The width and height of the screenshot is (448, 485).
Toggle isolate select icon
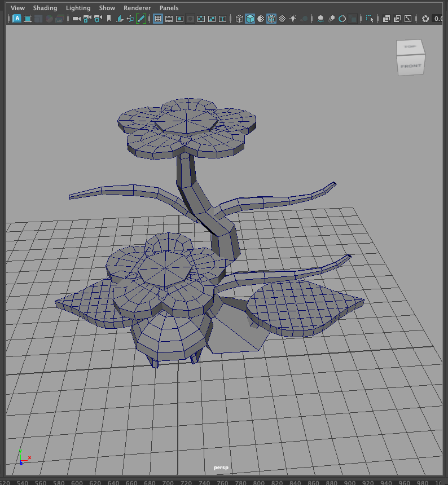click(x=370, y=19)
